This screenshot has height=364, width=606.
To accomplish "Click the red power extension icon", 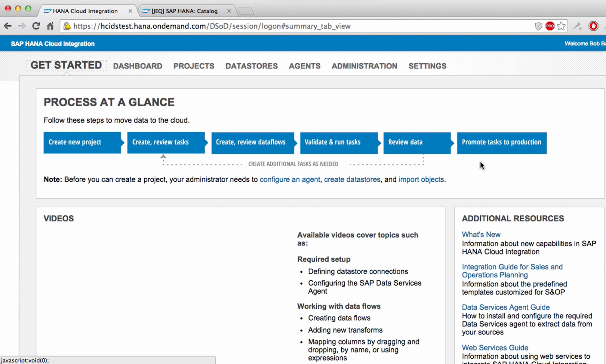I will [594, 26].
